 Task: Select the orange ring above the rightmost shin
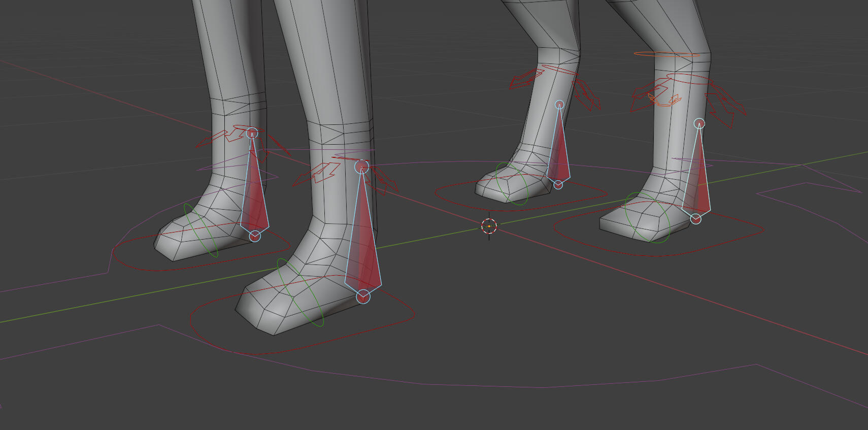tap(666, 53)
